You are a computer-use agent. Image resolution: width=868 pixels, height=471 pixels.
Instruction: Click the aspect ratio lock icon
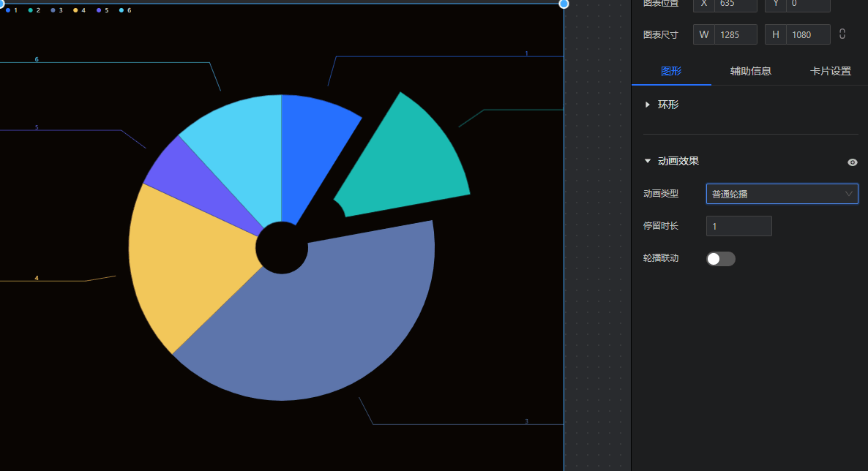842,34
